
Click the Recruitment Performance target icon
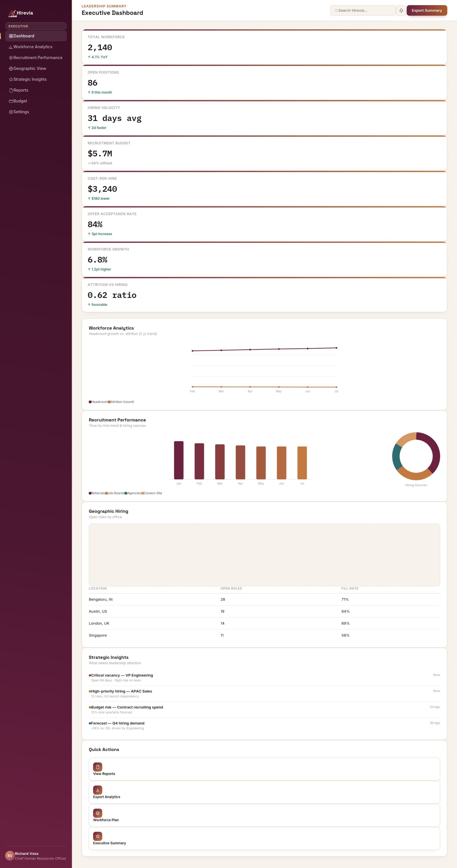click(x=11, y=58)
